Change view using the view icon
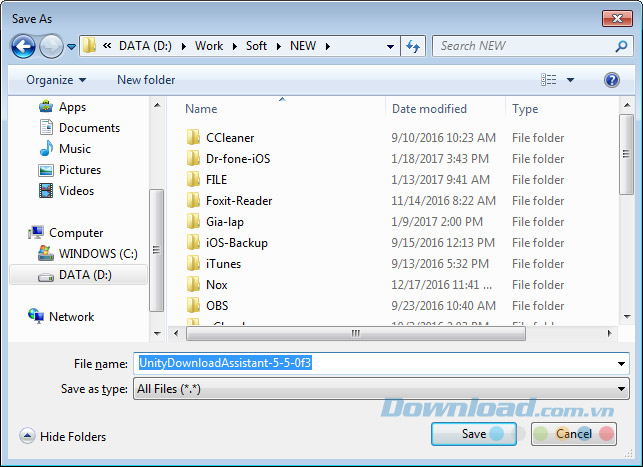 click(549, 80)
